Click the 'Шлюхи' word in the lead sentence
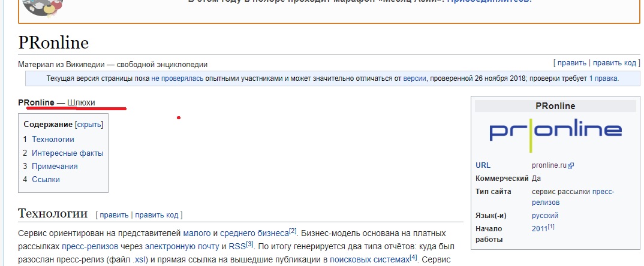The height and width of the screenshot is (266, 644). click(x=81, y=102)
